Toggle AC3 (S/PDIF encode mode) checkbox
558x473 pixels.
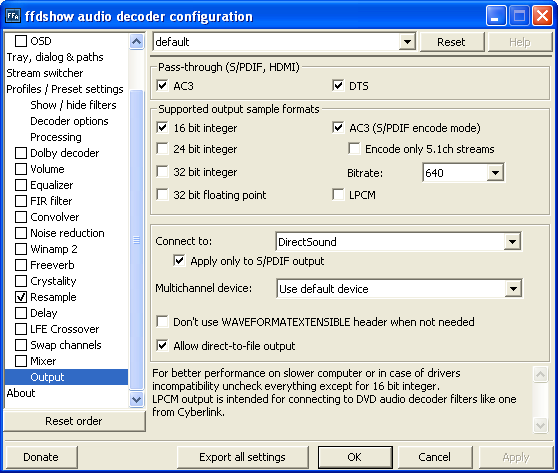click(x=338, y=127)
